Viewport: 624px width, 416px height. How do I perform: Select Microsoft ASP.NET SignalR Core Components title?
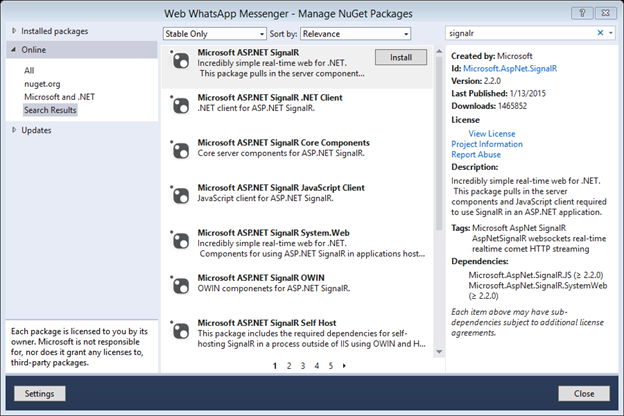[x=283, y=143]
